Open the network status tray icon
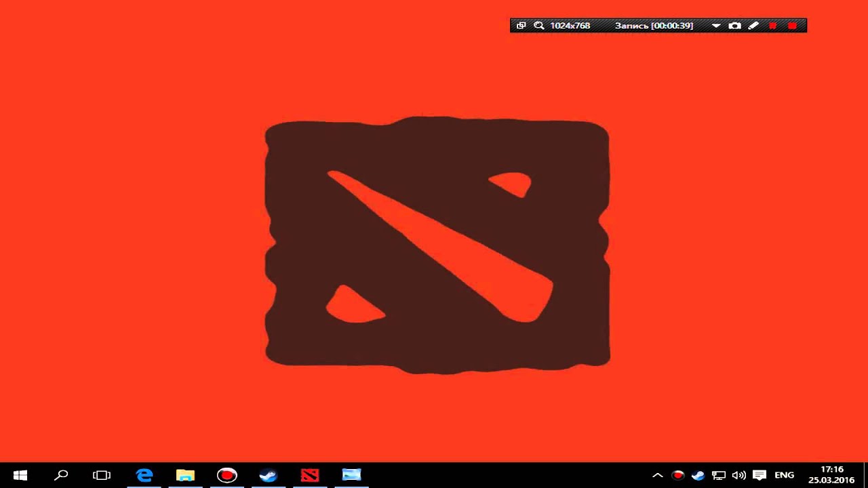The width and height of the screenshot is (868, 488). [719, 476]
